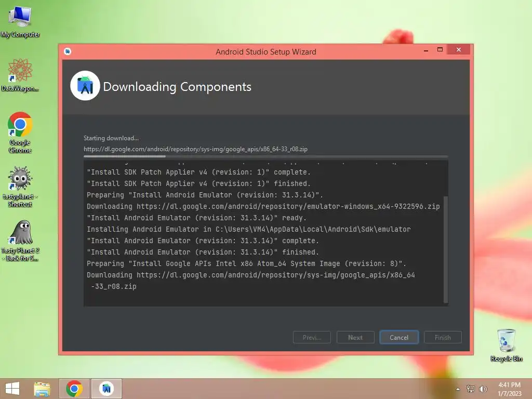Switch to Chrome in the taskbar
This screenshot has height=399, width=532.
tap(74, 389)
